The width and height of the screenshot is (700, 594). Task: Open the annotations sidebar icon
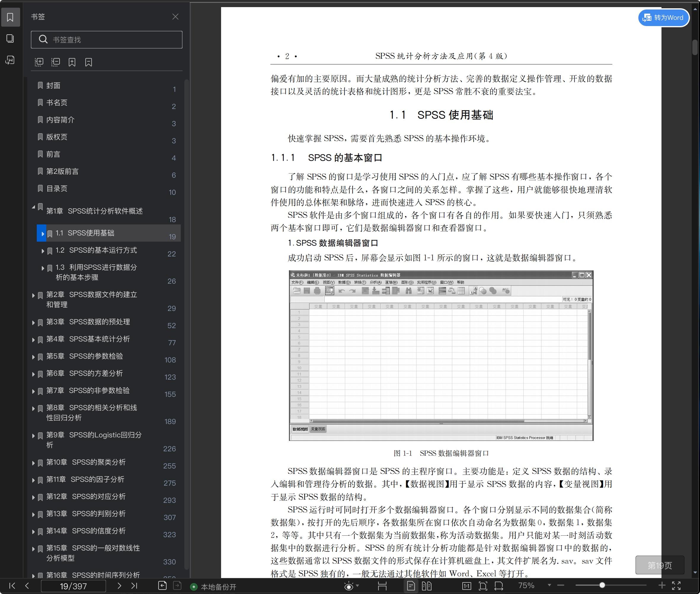(x=10, y=60)
